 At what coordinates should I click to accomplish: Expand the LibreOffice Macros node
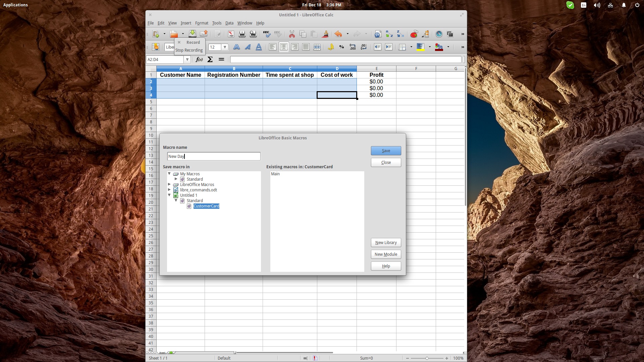169,184
